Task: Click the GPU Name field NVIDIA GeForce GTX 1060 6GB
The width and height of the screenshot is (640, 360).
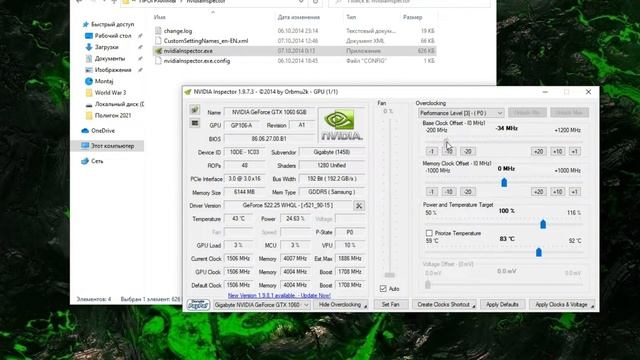Action: click(x=269, y=112)
